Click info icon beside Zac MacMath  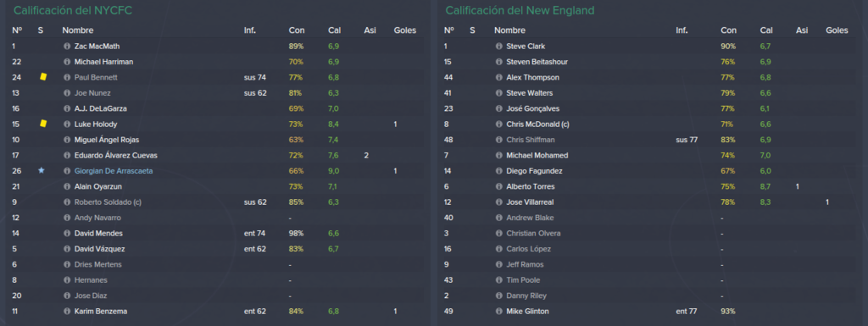pos(67,47)
